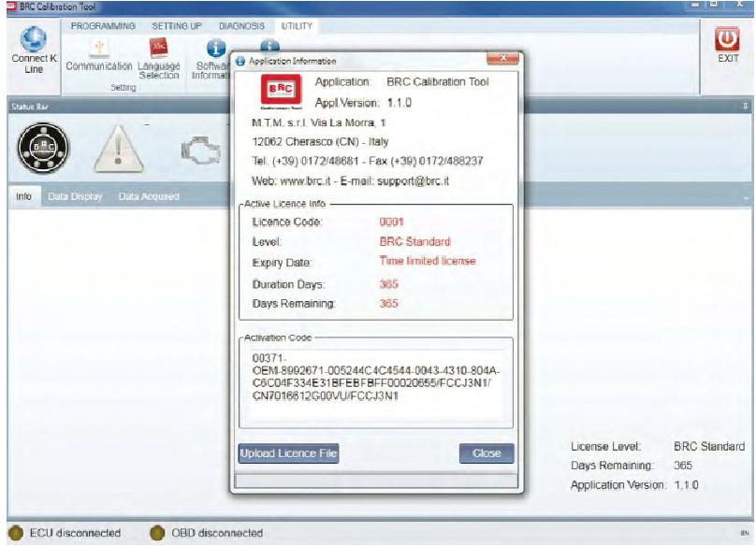Switch to the SETTING UP tab
Image resolution: width=756 pixels, height=546 pixels.
(177, 25)
